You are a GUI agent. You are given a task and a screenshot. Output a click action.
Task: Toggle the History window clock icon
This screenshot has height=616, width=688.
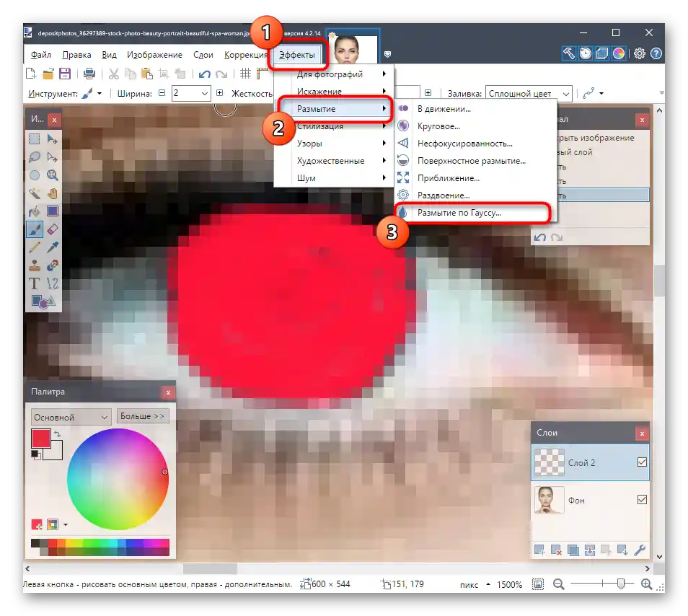pyautogui.click(x=586, y=53)
